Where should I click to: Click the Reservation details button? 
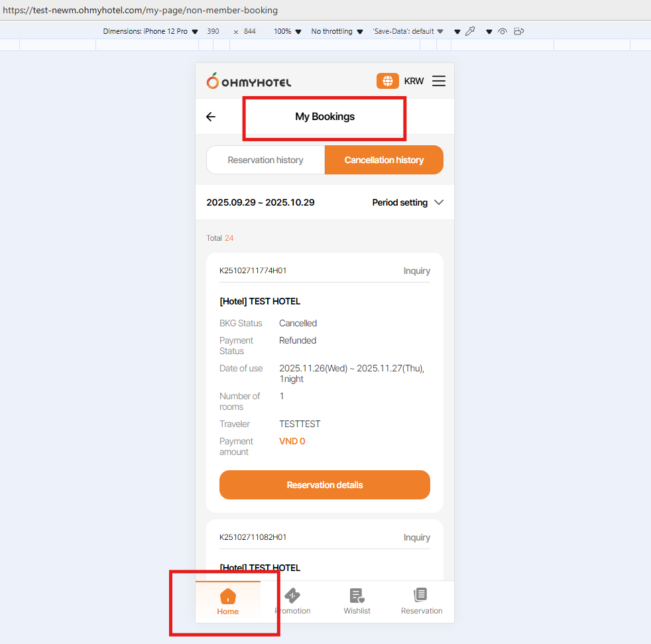[x=325, y=485]
